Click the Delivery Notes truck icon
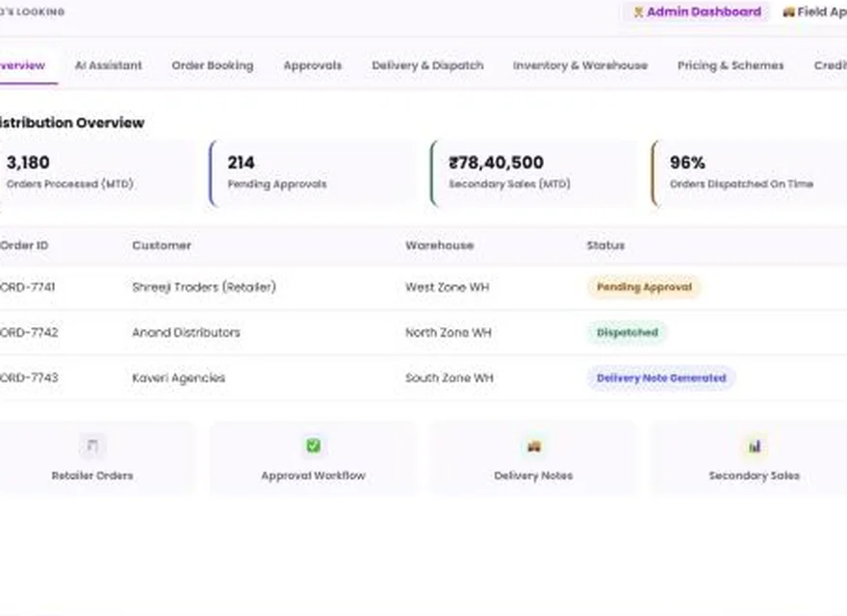The height and width of the screenshot is (616, 847). click(x=533, y=447)
